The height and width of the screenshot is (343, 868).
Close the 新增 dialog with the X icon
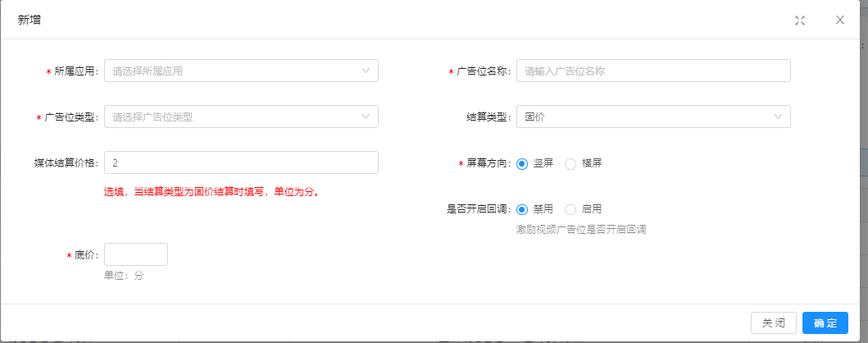[839, 20]
